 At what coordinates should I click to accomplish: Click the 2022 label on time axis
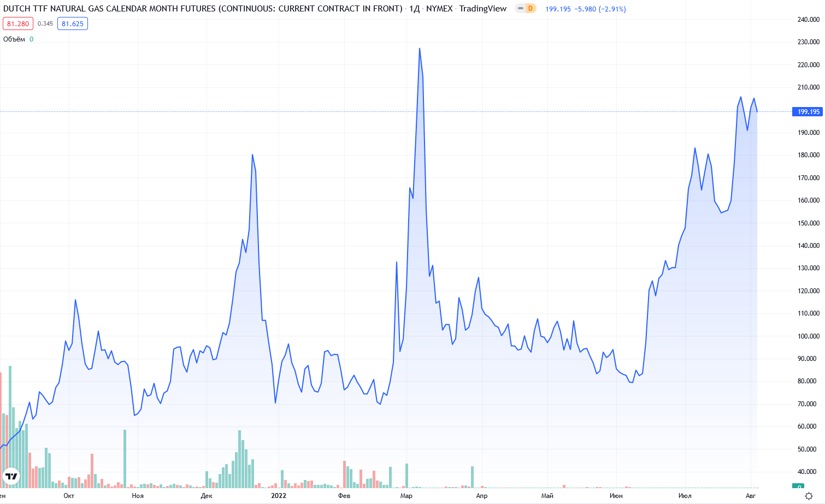(279, 496)
